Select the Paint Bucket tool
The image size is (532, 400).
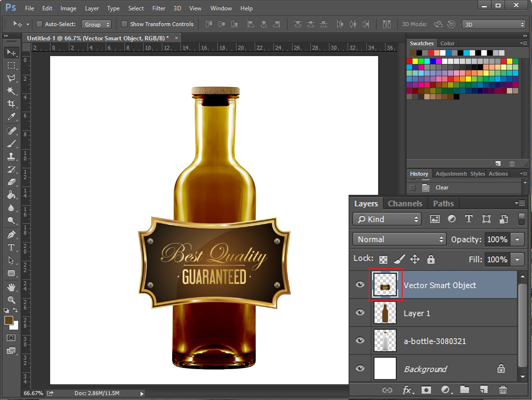coord(11,195)
